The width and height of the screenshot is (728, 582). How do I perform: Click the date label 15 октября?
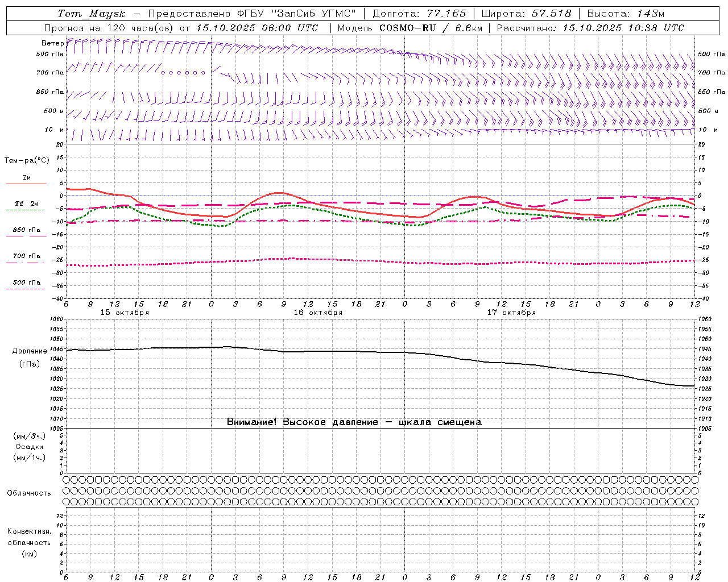point(125,313)
